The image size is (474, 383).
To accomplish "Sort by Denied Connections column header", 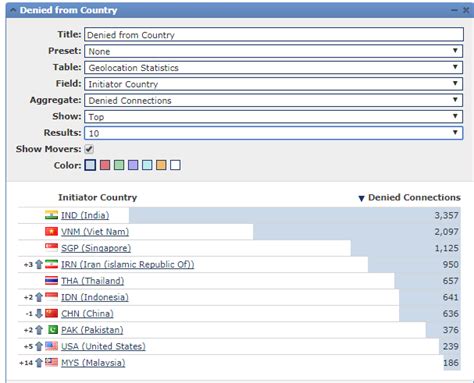I will tap(414, 197).
